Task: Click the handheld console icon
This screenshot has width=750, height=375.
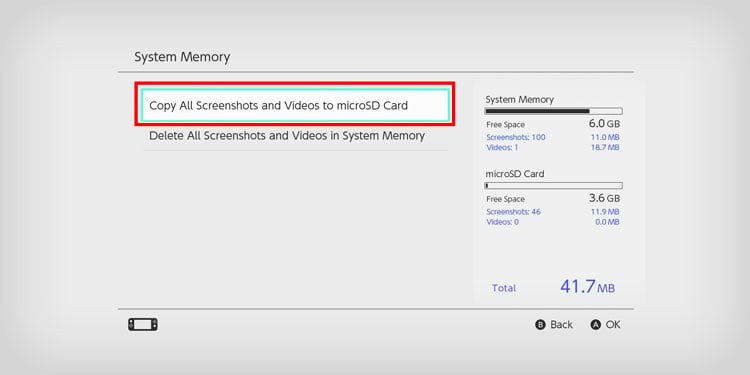Action: pyautogui.click(x=143, y=325)
